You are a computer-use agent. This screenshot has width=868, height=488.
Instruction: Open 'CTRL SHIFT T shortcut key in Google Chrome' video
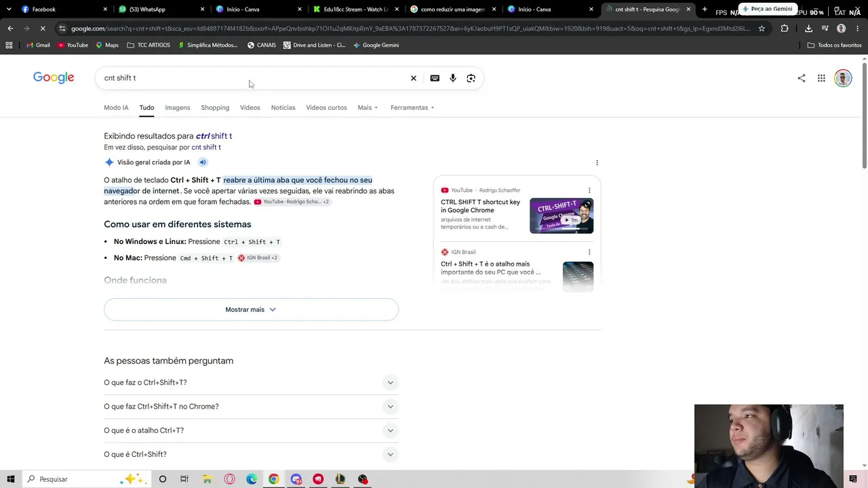[481, 206]
